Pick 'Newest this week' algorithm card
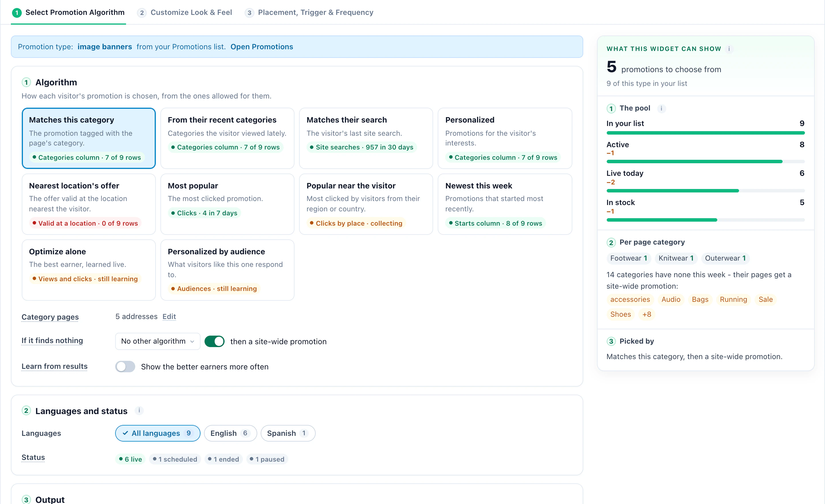This screenshot has width=825, height=504. 505,204
